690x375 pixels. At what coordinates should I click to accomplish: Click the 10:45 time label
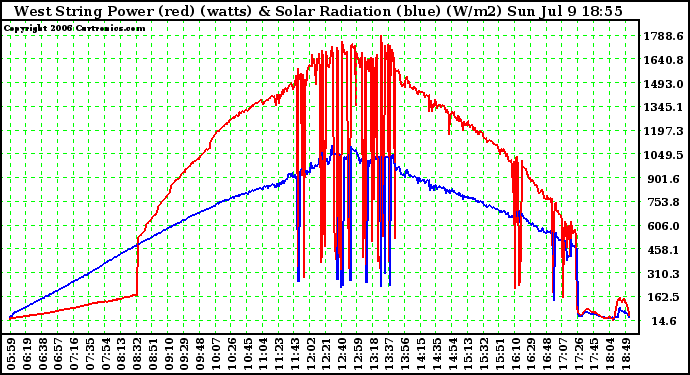(247, 354)
